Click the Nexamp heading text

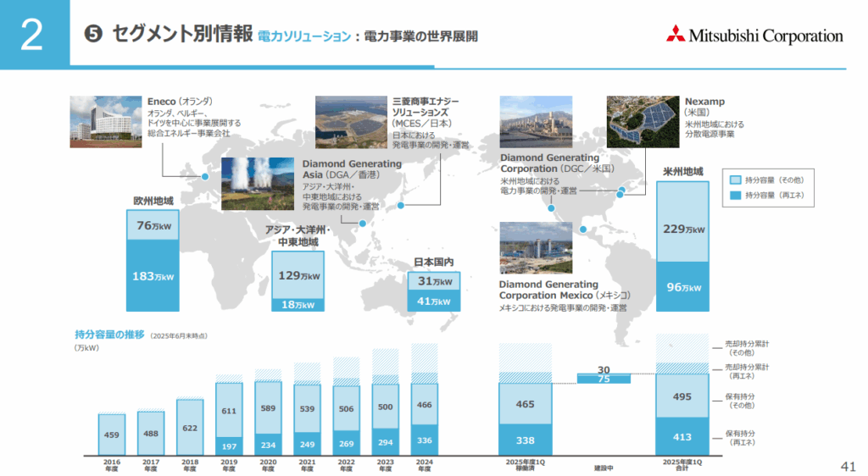704,102
